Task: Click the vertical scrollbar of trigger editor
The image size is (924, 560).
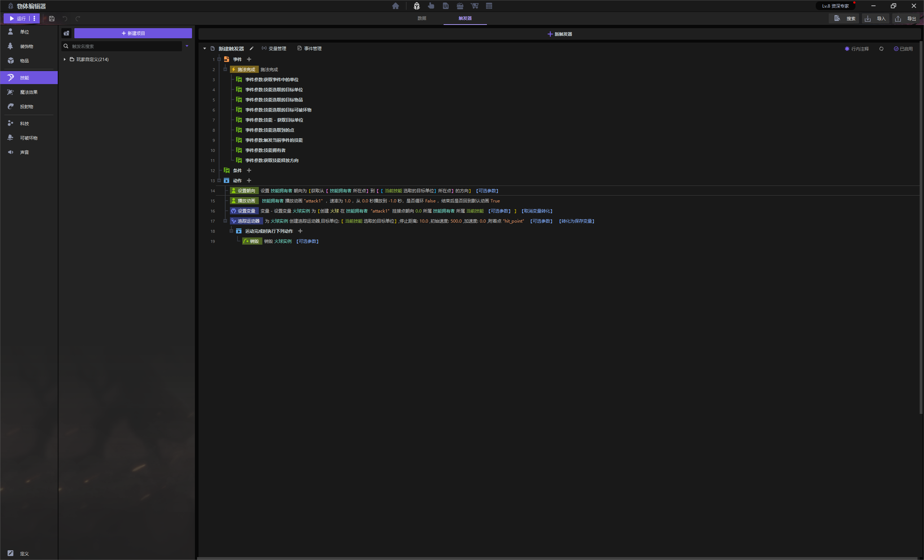Action: click(x=921, y=228)
